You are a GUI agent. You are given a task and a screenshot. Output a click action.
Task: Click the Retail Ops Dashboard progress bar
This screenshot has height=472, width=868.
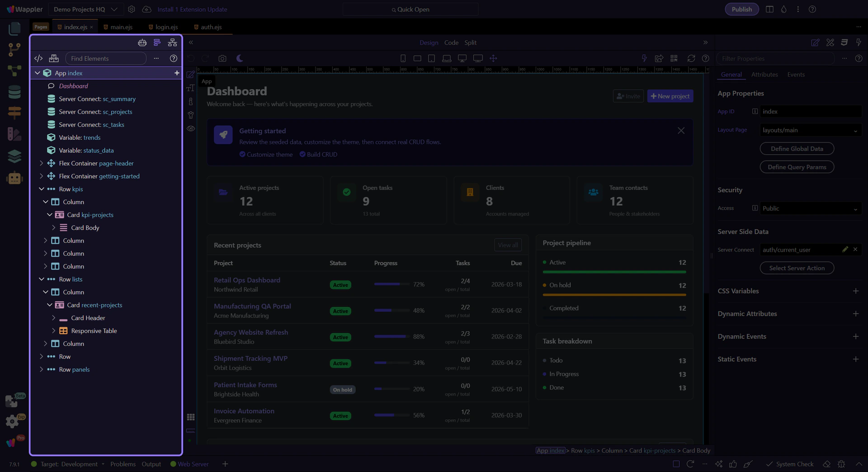coord(392,284)
